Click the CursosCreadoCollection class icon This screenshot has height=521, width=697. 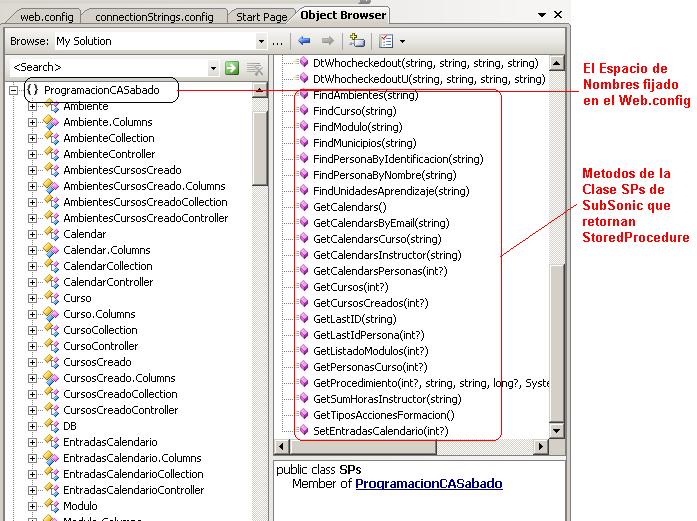[x=51, y=394]
